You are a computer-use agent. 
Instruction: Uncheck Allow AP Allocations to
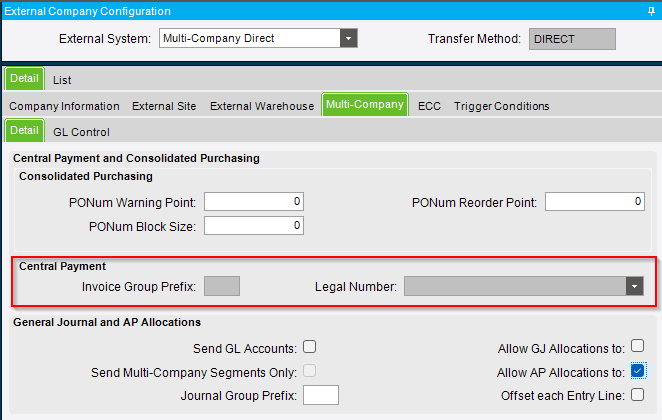[x=639, y=372]
